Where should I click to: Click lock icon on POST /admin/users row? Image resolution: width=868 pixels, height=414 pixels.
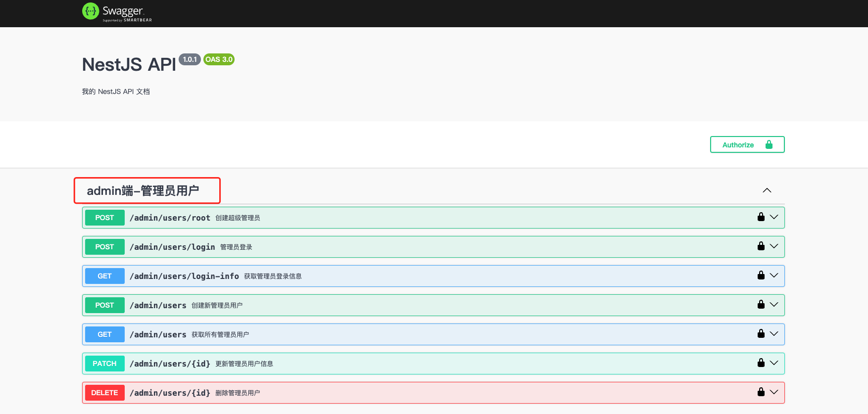[x=761, y=305]
